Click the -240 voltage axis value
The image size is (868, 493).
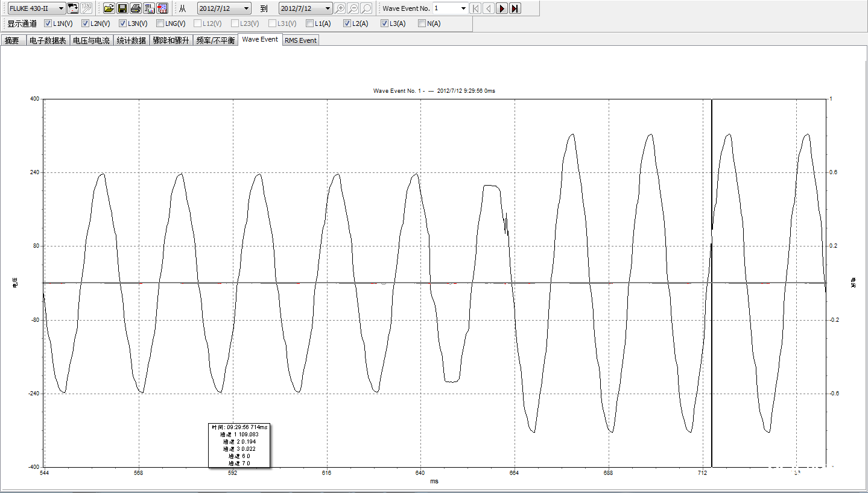(x=34, y=394)
